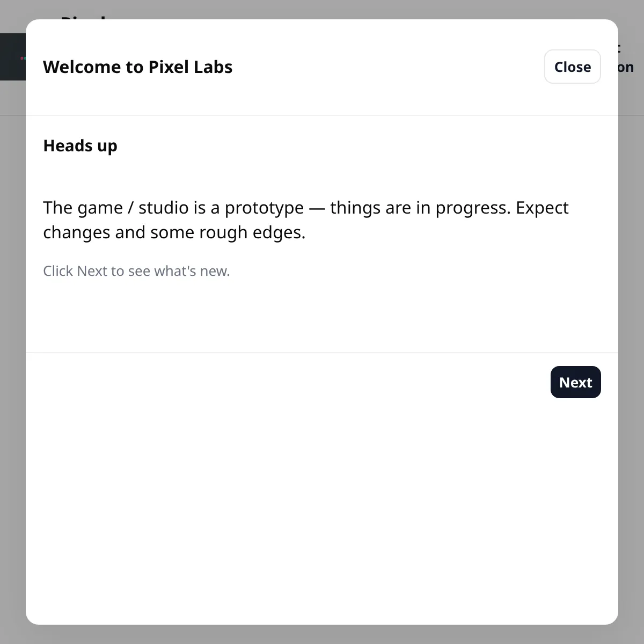Click empty header space left of Close

(x=386, y=67)
